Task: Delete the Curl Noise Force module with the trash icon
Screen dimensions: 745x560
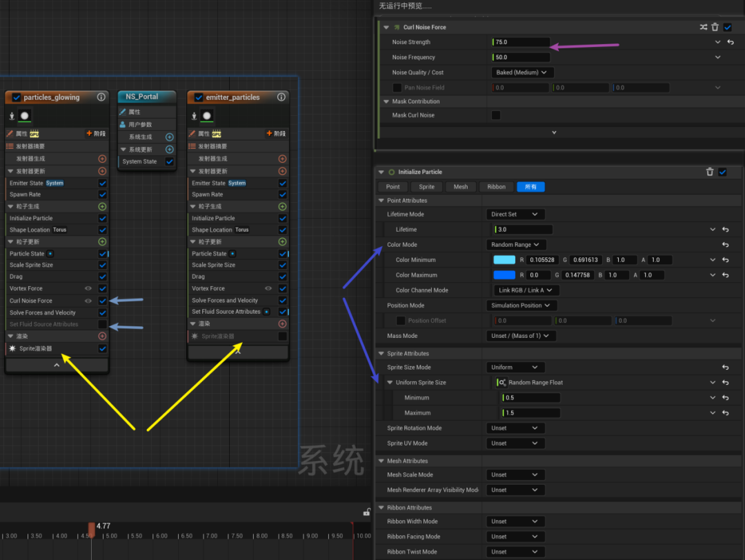Action: coord(715,27)
